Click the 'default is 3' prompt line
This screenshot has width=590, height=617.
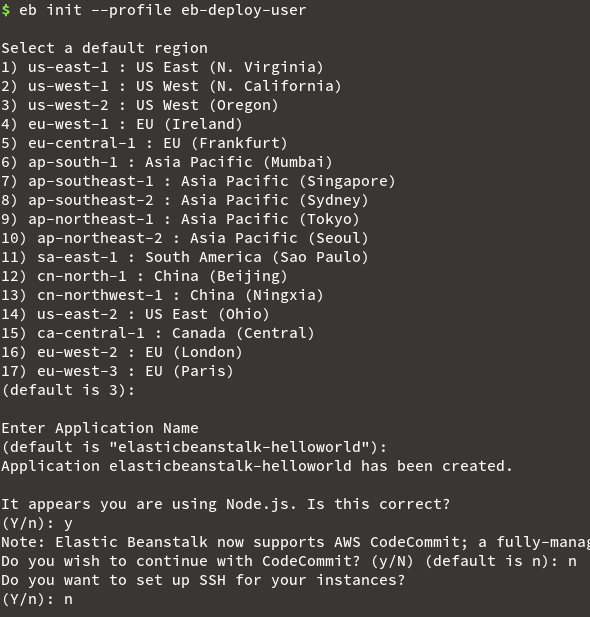click(68, 390)
